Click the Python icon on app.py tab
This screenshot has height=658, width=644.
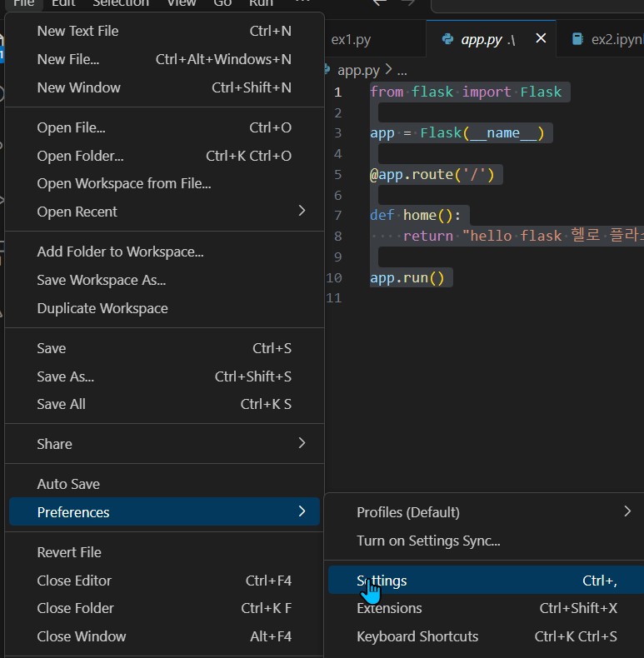click(x=448, y=39)
